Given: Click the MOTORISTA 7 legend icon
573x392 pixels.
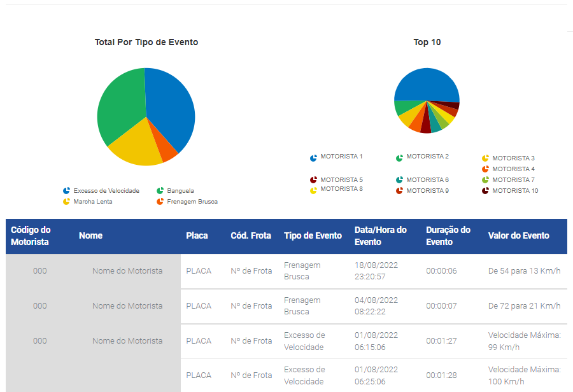Looking at the screenshot, I should (485, 179).
